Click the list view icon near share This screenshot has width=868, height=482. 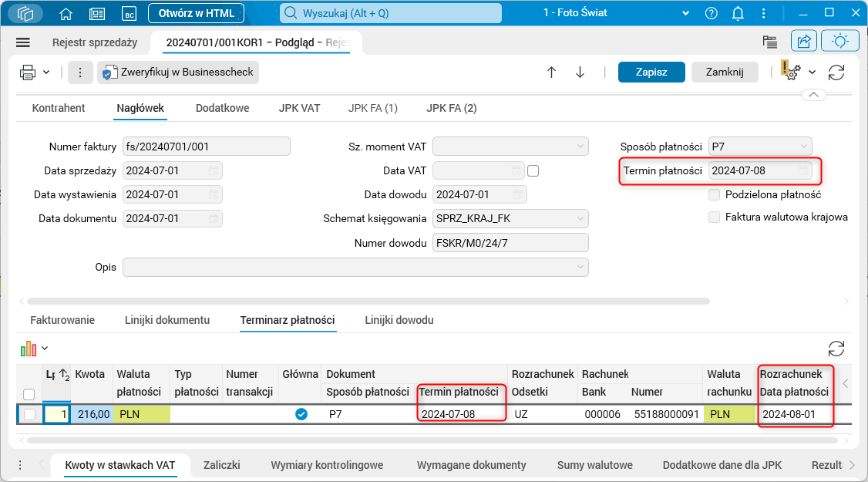(770, 42)
